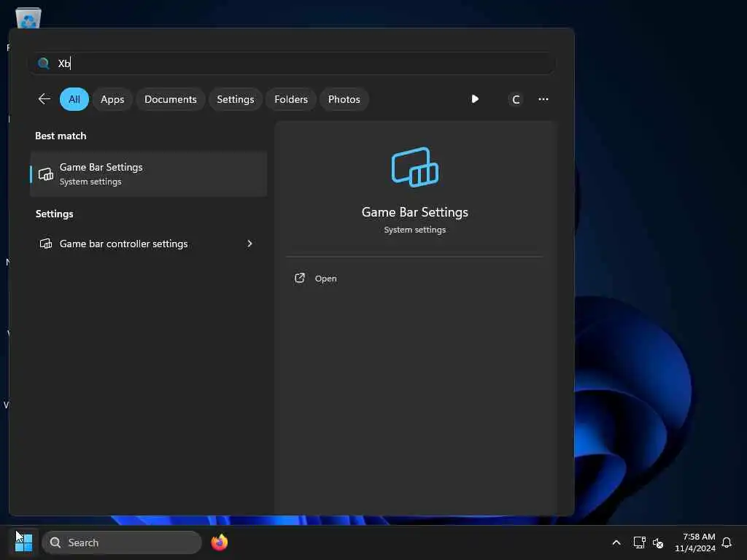Click the taskbar Search box
Image resolution: width=747 pixels, height=560 pixels.
[122, 542]
